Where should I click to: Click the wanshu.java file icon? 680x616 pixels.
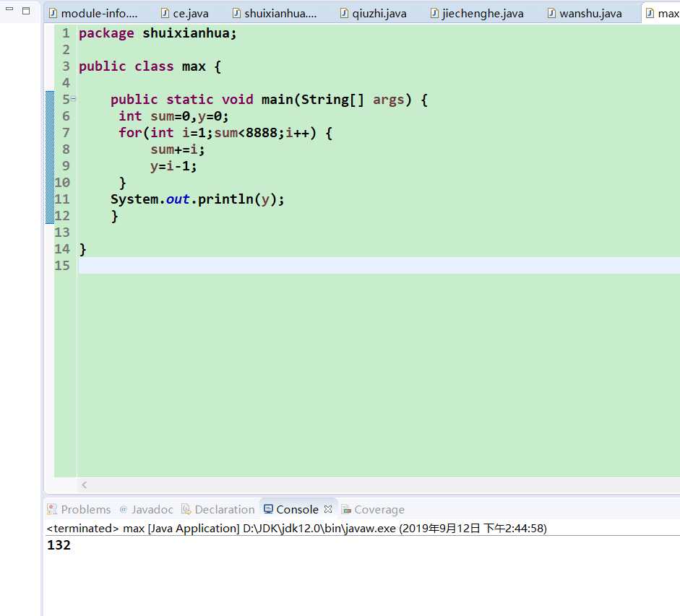[x=551, y=14]
